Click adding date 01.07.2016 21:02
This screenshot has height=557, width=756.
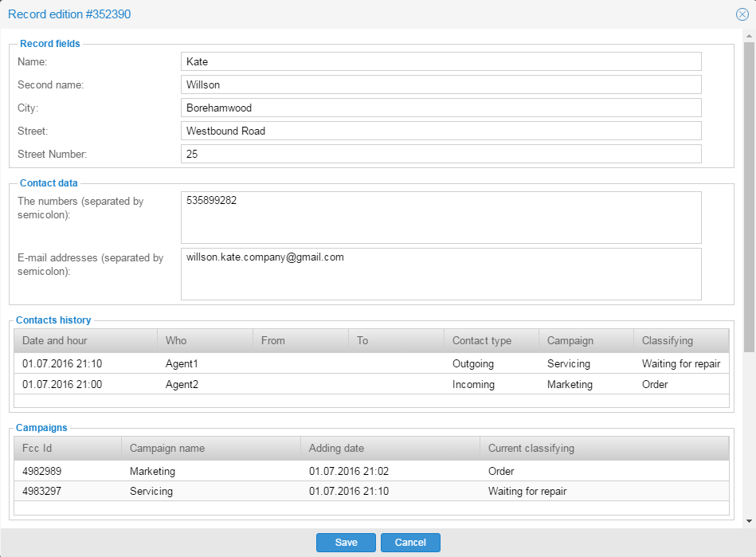click(x=349, y=471)
